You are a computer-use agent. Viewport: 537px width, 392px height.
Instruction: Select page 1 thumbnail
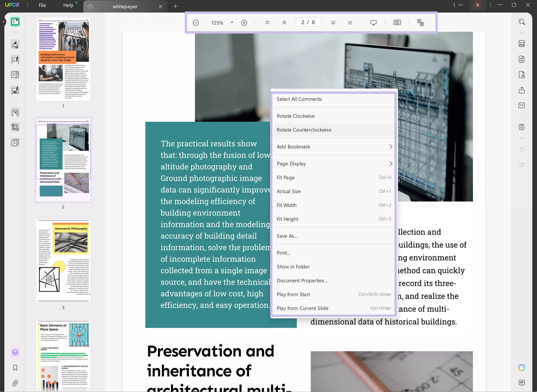(x=63, y=59)
